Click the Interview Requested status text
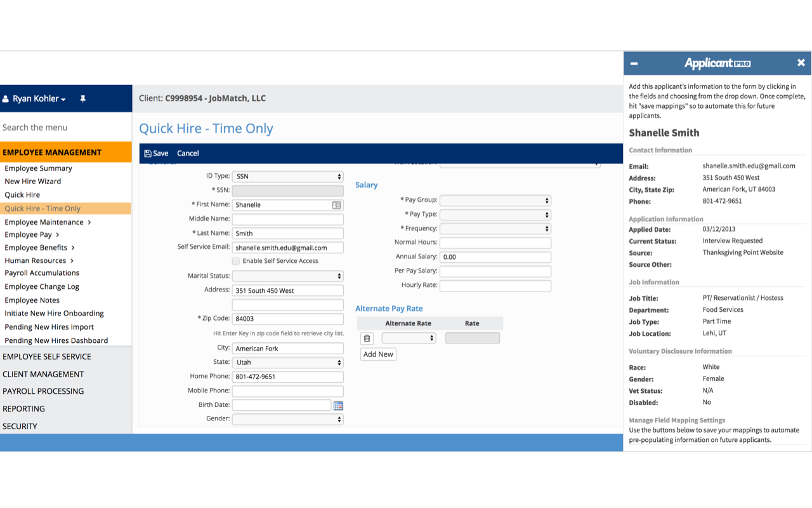The width and height of the screenshot is (812, 508). coord(732,241)
